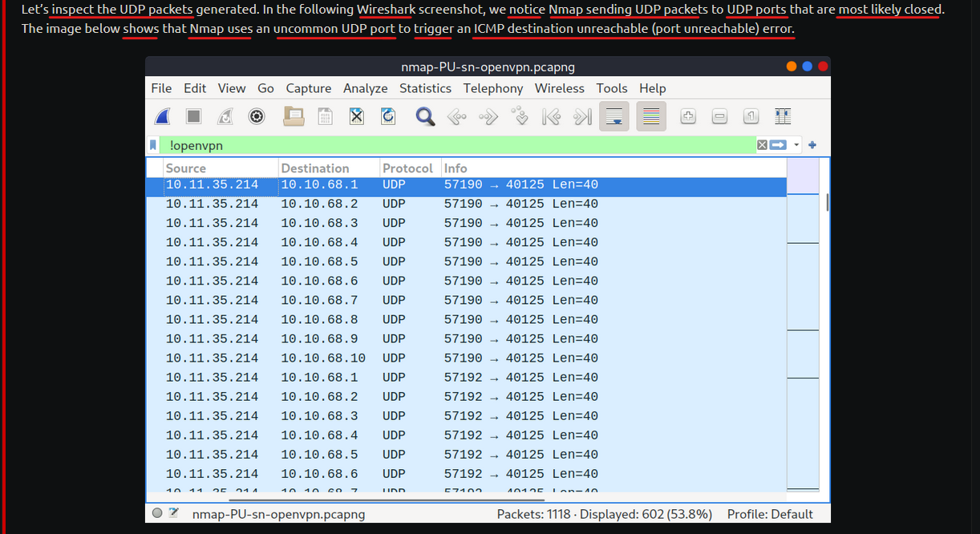The width and height of the screenshot is (980, 534).
Task: Open the Wireless menu
Action: click(561, 88)
